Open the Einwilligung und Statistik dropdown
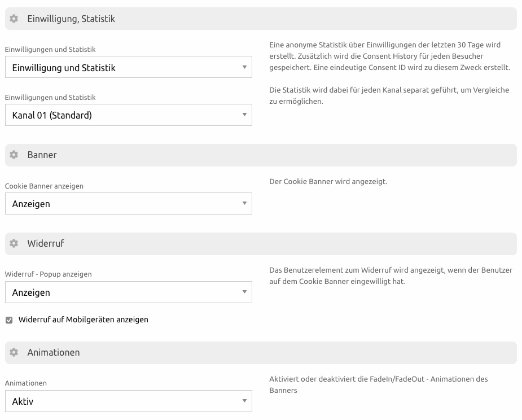The height and width of the screenshot is (420, 522). pos(129,67)
